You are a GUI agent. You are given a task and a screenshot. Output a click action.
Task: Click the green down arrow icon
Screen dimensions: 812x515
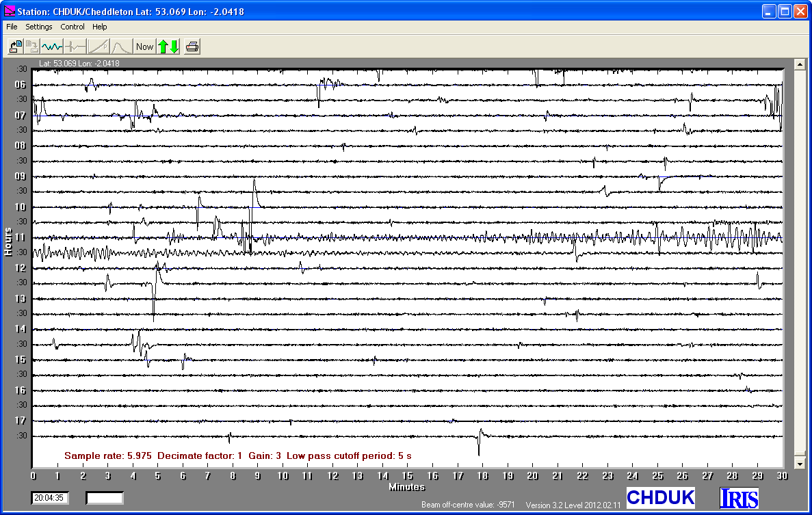pos(174,47)
